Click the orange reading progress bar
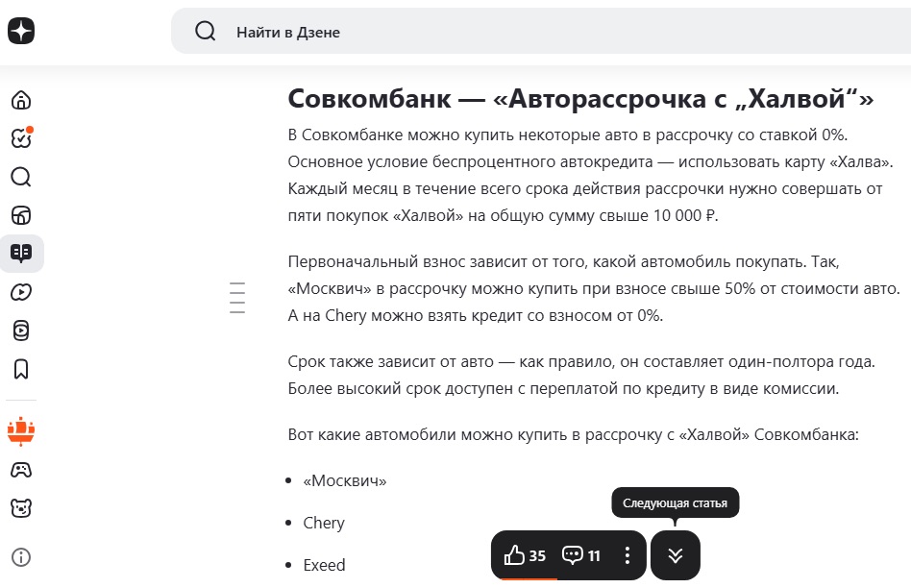This screenshot has height=588, width=911. [529, 578]
